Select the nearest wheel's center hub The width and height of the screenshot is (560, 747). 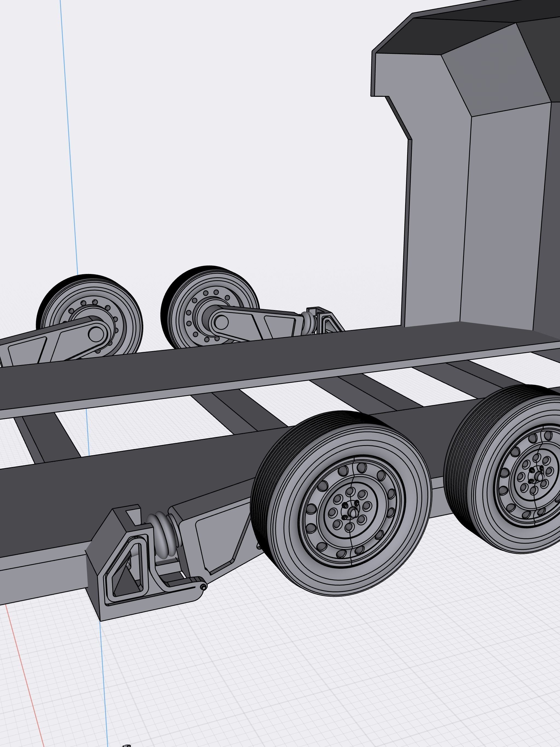pos(352,513)
